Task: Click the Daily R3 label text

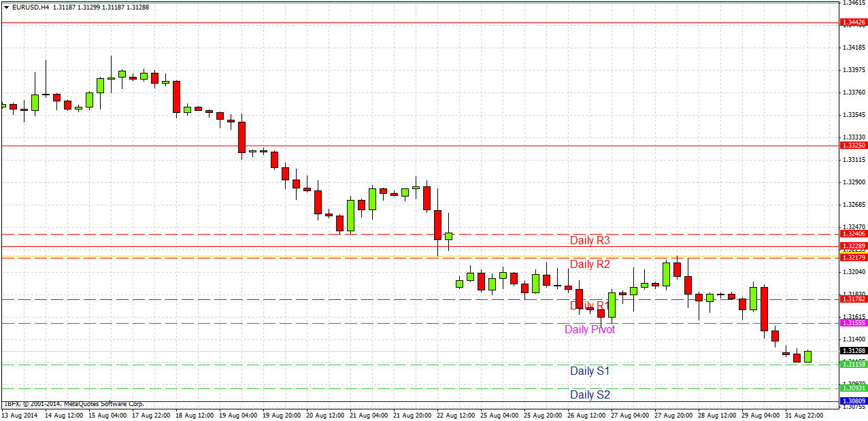Action: point(589,241)
